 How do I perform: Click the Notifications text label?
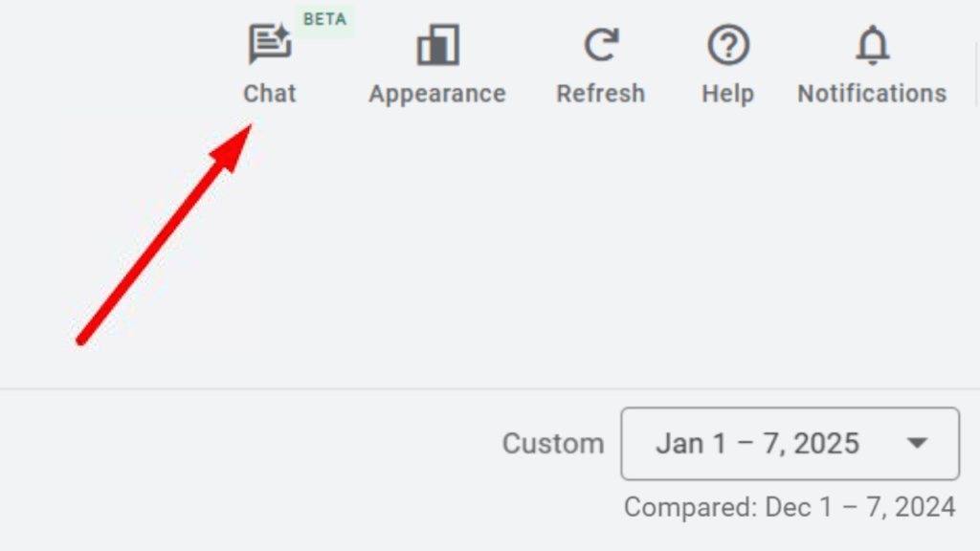(870, 93)
